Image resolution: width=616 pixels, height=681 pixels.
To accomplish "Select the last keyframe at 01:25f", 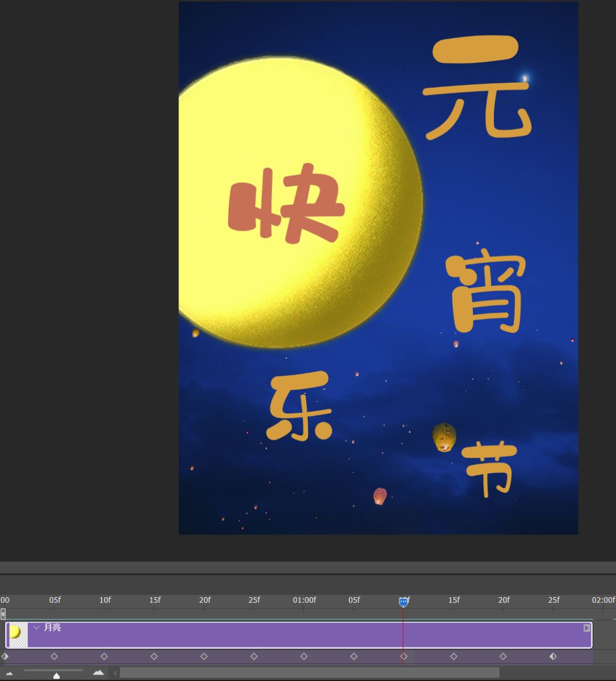I will [553, 656].
